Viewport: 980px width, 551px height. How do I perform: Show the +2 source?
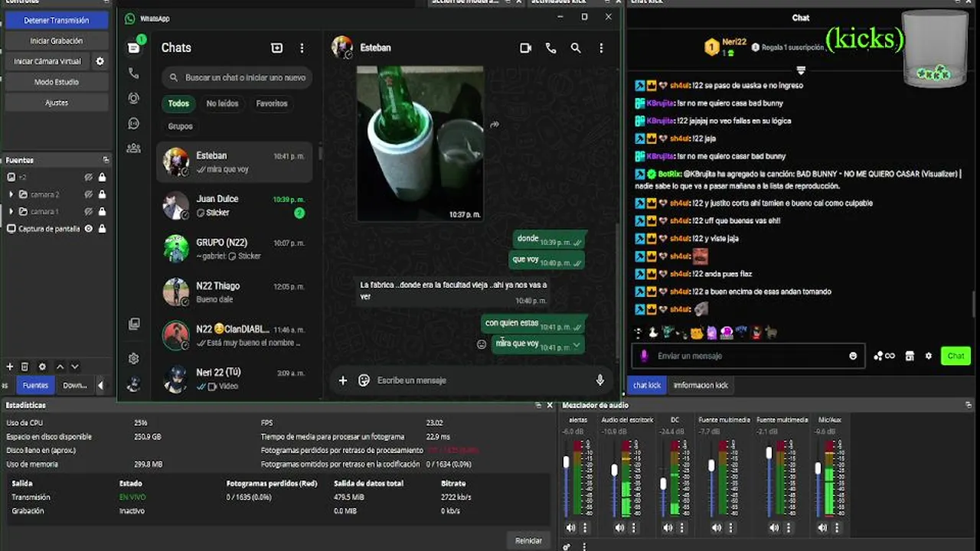89,177
